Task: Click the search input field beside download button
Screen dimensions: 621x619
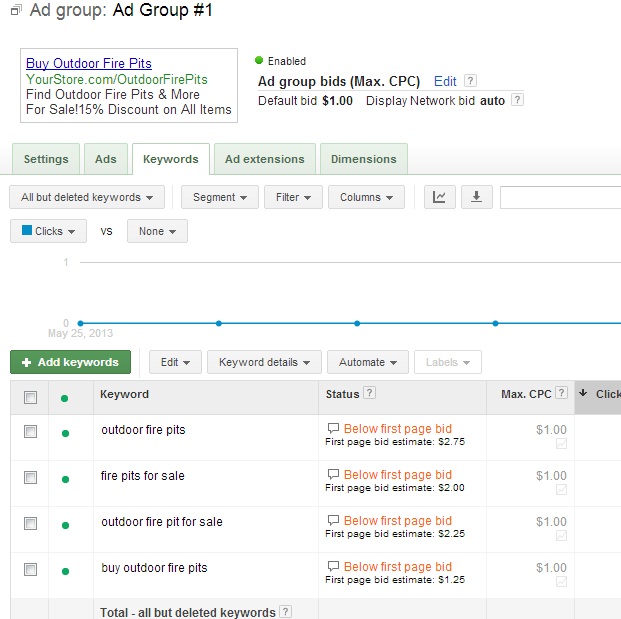Action: tap(560, 197)
